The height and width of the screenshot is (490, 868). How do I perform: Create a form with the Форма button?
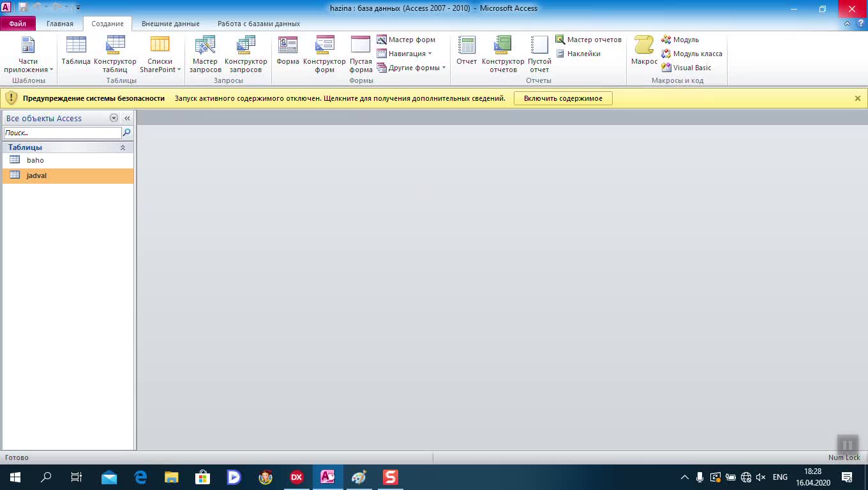click(288, 51)
